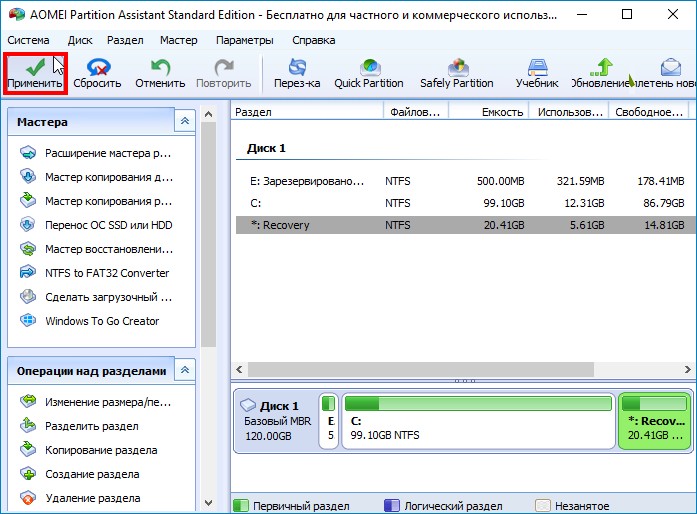Viewport: 697px width, 514px height.
Task: Select the small E: partition block
Action: tap(328, 420)
